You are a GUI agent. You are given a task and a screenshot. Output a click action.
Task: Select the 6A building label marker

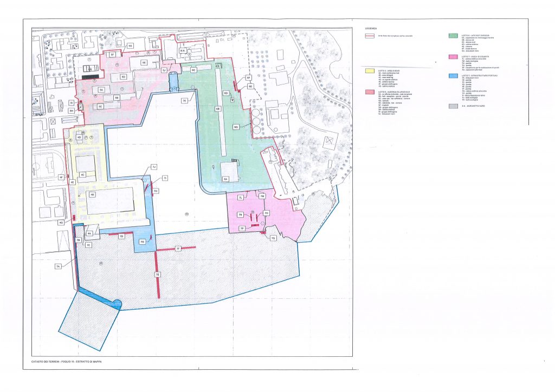(x=227, y=178)
